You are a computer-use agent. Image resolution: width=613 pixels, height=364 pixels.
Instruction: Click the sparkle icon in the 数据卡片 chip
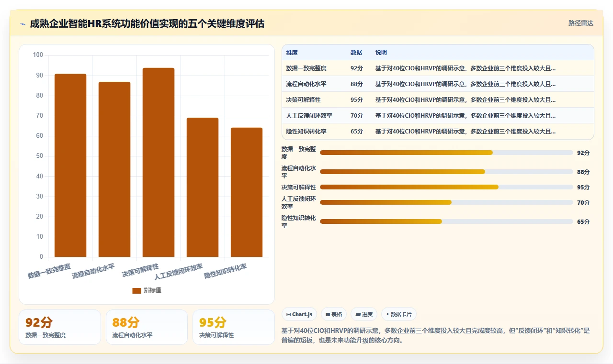click(x=388, y=315)
